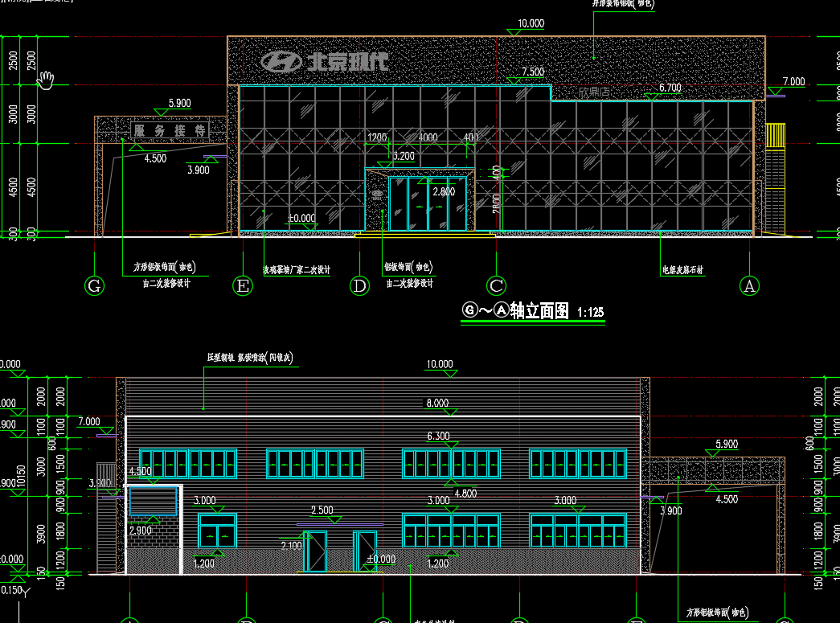This screenshot has height=623, width=840.
Task: Pick the yellow hatched ladder at the top elevation's right edge
Action: (775, 136)
